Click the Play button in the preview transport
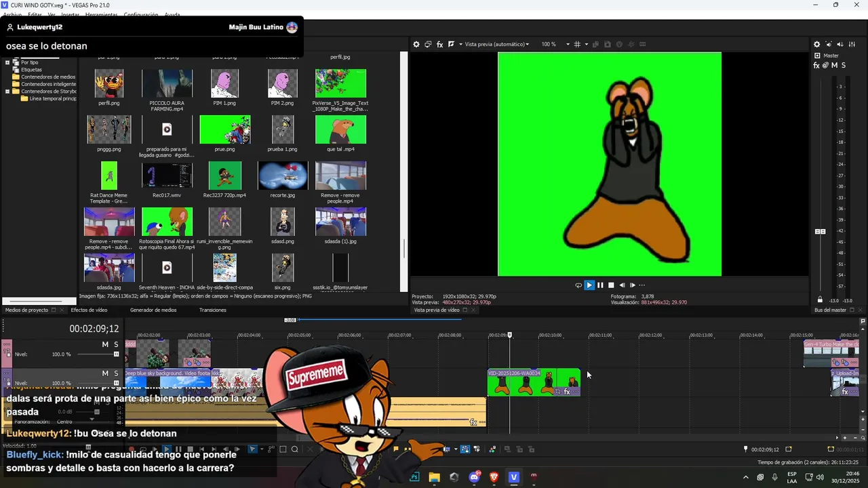This screenshot has width=868, height=488. (589, 285)
